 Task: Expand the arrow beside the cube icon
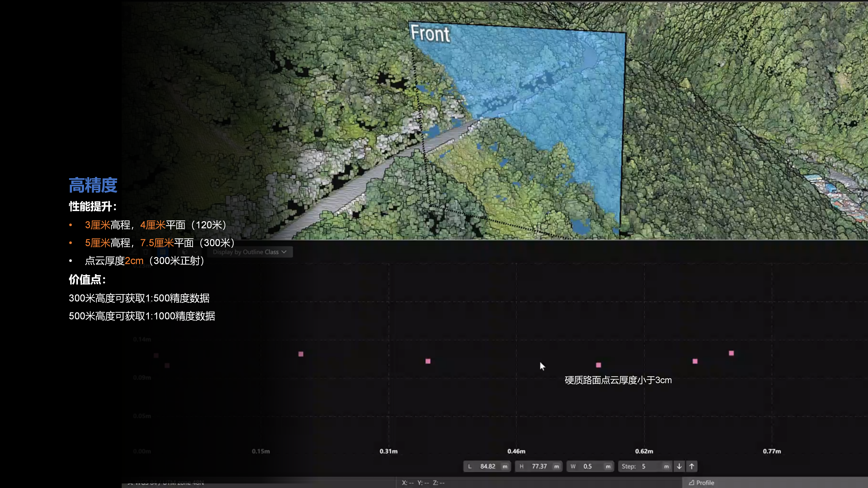tap(195, 252)
